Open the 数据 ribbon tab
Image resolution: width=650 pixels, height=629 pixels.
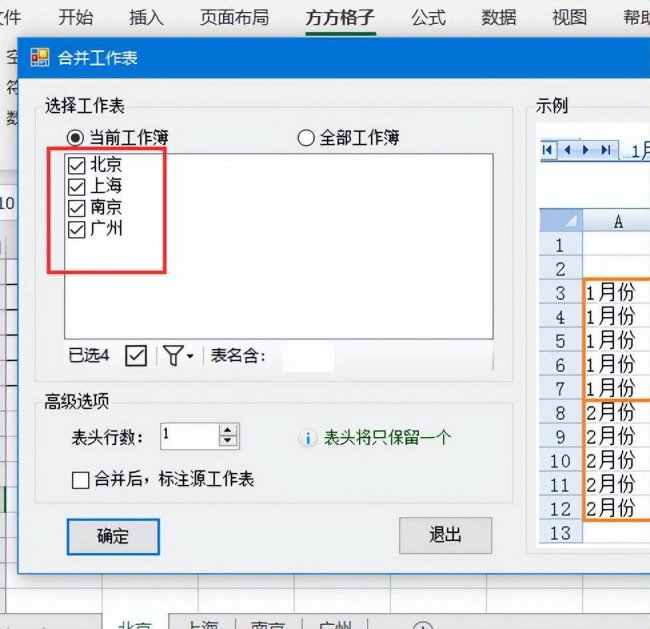click(499, 17)
